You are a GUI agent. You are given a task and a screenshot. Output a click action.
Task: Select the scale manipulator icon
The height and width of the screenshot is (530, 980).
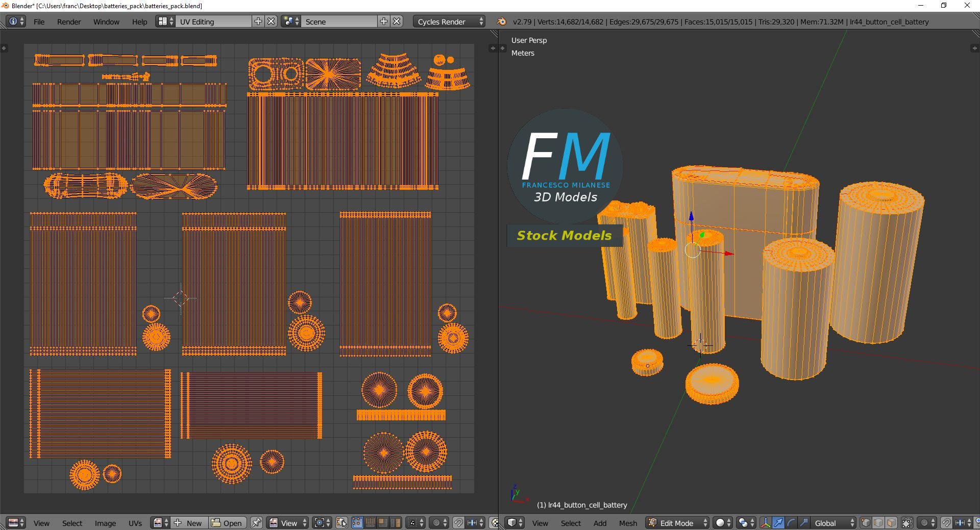coord(803,523)
